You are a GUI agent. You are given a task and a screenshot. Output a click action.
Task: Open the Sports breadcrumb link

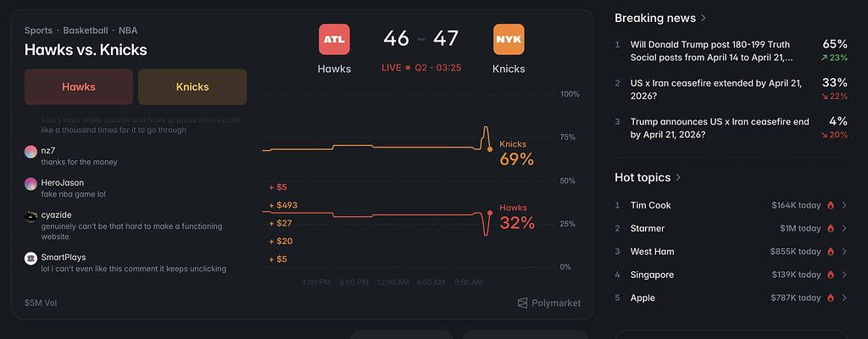(x=39, y=31)
